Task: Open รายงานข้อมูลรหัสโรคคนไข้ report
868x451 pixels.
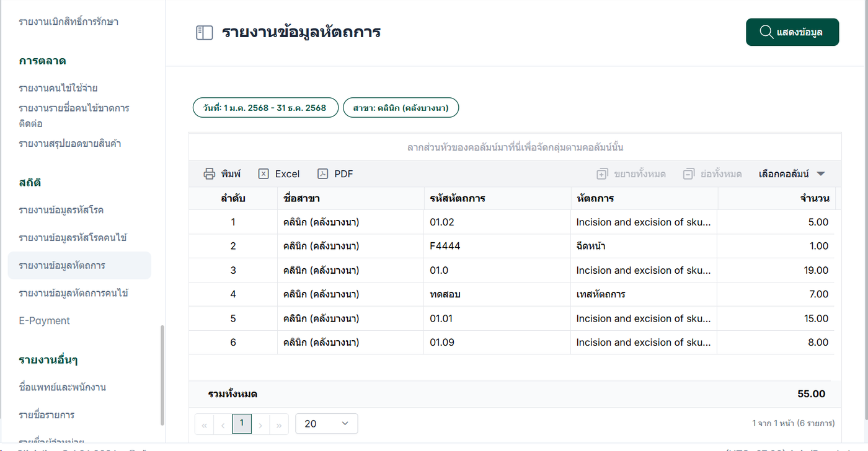Action: coord(73,238)
